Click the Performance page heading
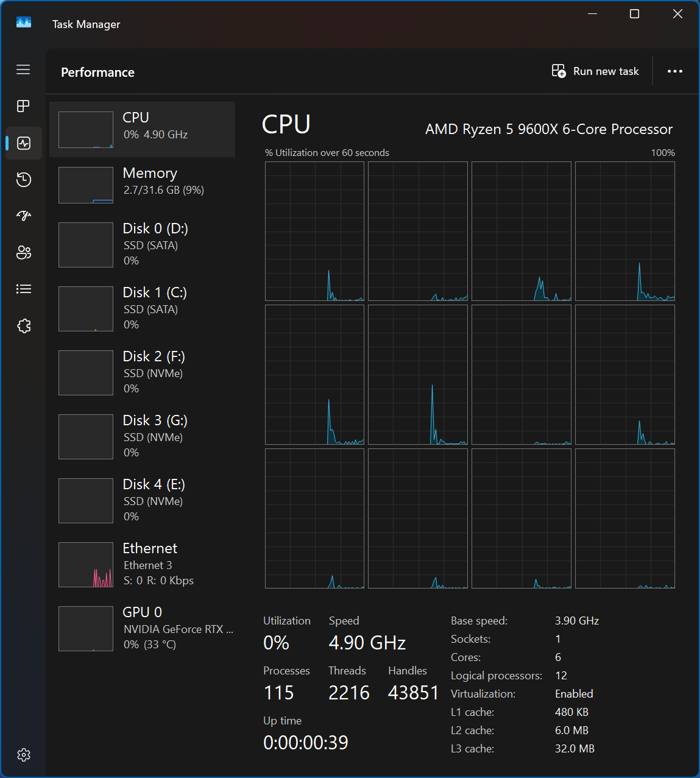The height and width of the screenshot is (778, 700). (x=97, y=72)
